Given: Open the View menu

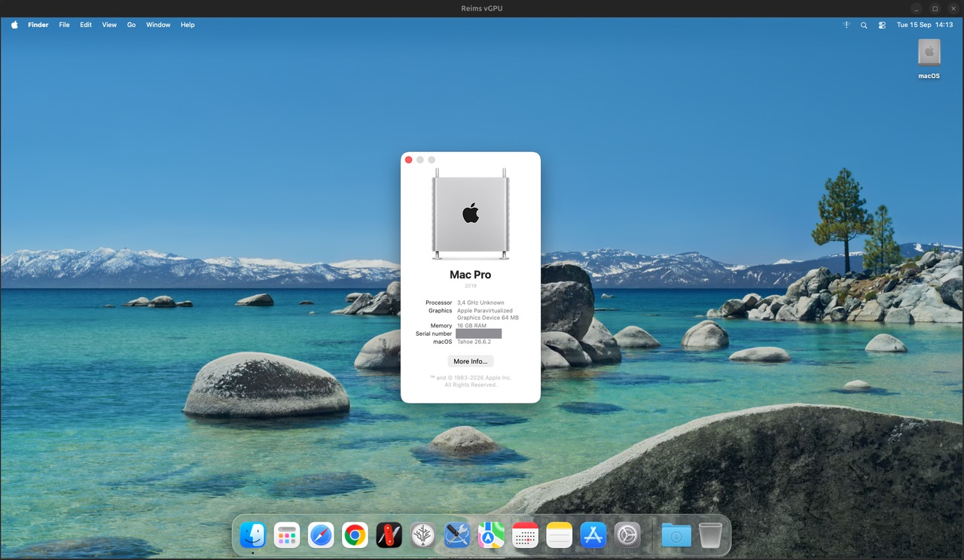Looking at the screenshot, I should click(x=109, y=25).
